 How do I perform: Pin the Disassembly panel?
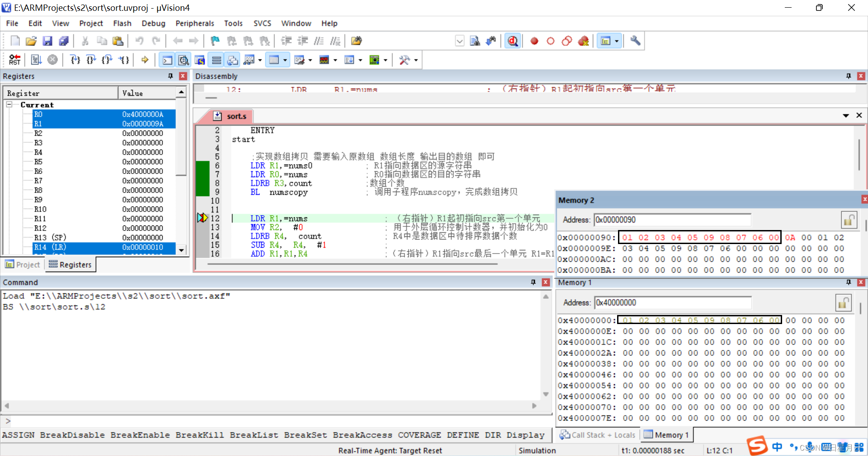[x=849, y=76]
